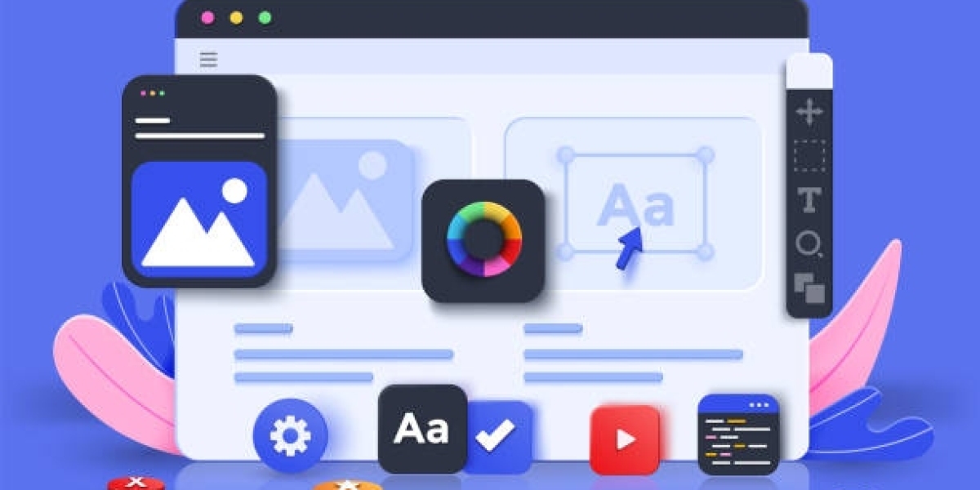Image resolution: width=980 pixels, height=490 pixels.
Task: Open the blue gear settings icon
Action: coord(290,435)
